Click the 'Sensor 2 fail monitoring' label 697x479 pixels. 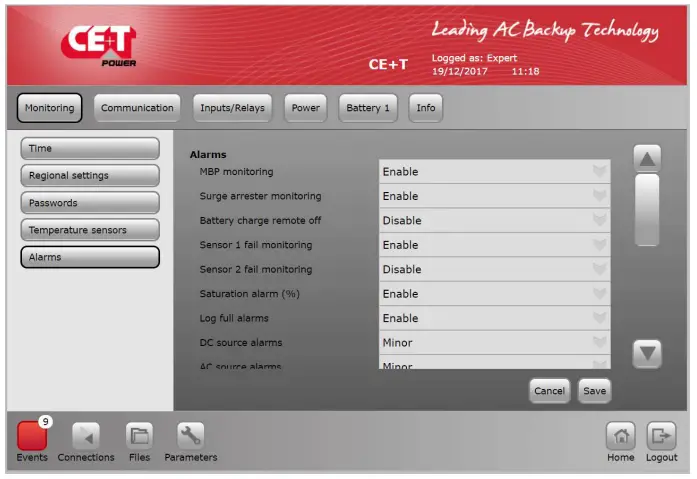256,269
